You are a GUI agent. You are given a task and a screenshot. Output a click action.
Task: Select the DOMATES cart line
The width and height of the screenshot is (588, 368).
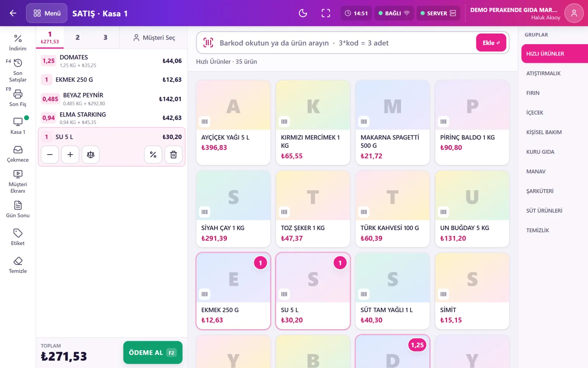(112, 61)
